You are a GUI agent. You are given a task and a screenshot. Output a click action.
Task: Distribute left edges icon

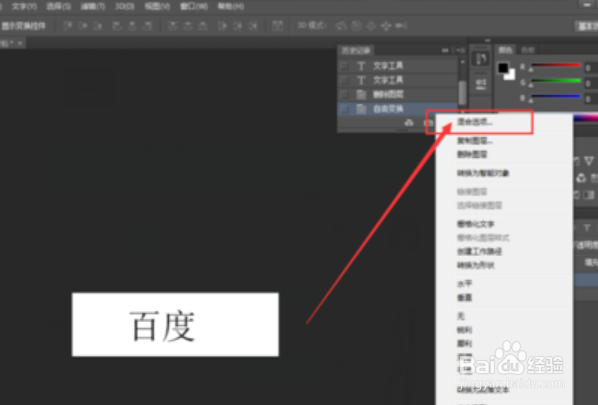pyautogui.click(x=222, y=26)
